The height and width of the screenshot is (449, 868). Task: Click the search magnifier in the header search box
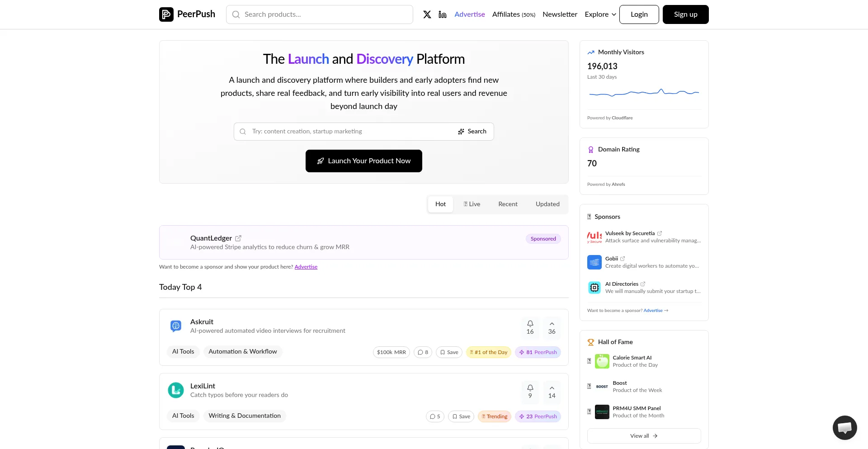(236, 14)
